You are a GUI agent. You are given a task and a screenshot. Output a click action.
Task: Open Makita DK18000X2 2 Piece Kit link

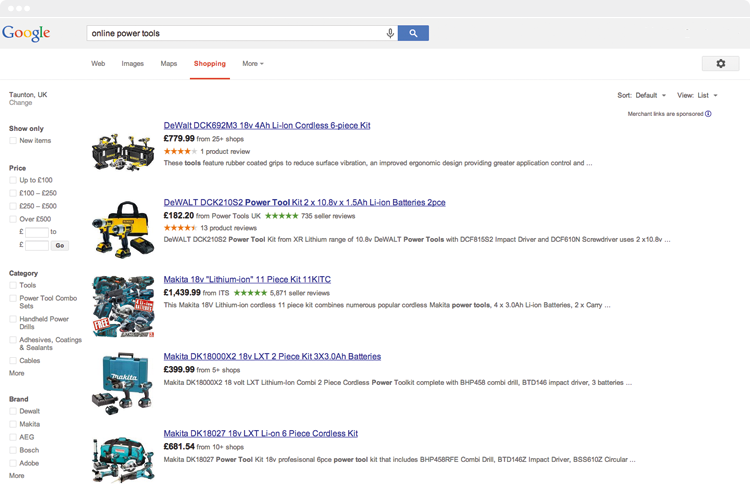(x=272, y=356)
